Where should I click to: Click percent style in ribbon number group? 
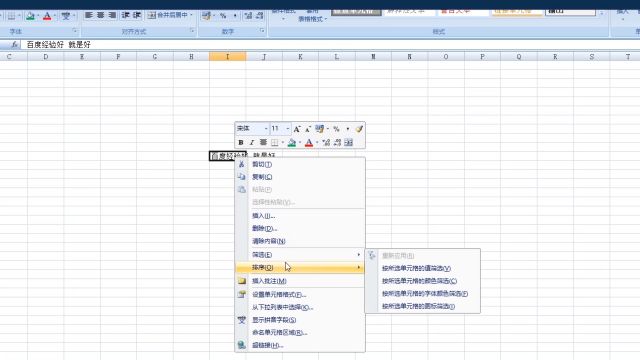(x=223, y=16)
